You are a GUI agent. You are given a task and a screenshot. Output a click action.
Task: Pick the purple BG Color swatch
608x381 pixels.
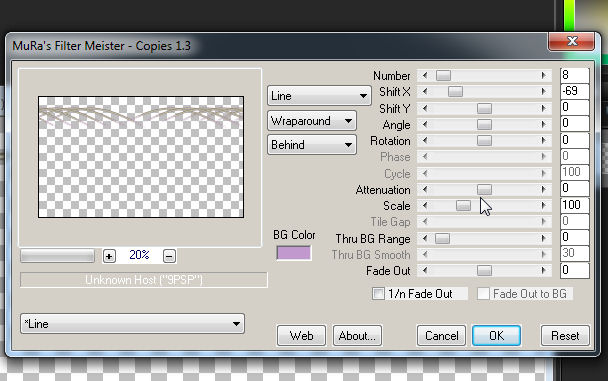coord(294,253)
